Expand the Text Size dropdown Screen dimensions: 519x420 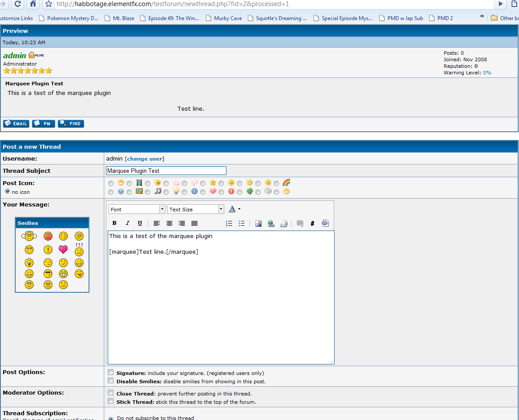pyautogui.click(x=196, y=210)
